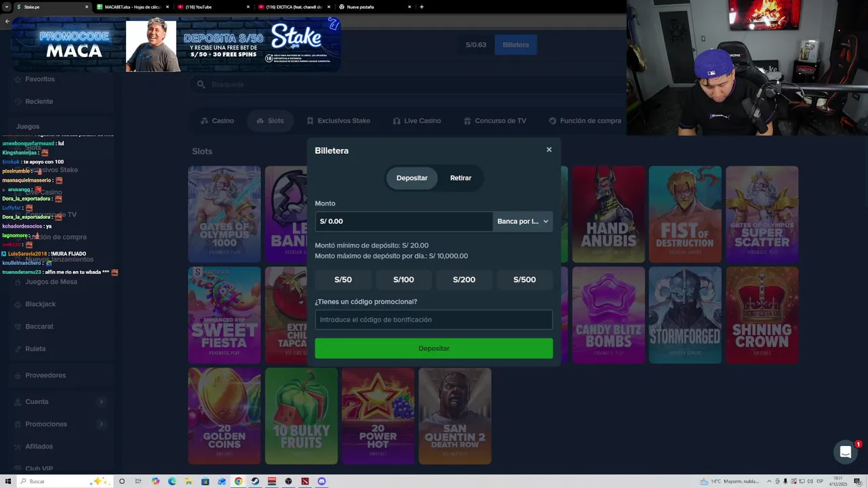Viewport: 868px width, 488px height.
Task: Open Google Chrome from the taskbar
Action: (x=238, y=481)
